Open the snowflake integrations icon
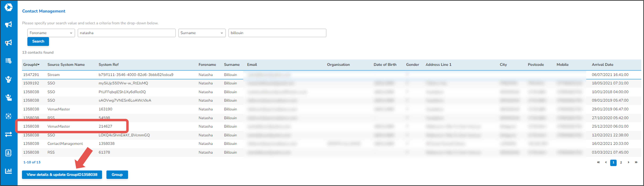This screenshot has width=644, height=186. point(8,116)
